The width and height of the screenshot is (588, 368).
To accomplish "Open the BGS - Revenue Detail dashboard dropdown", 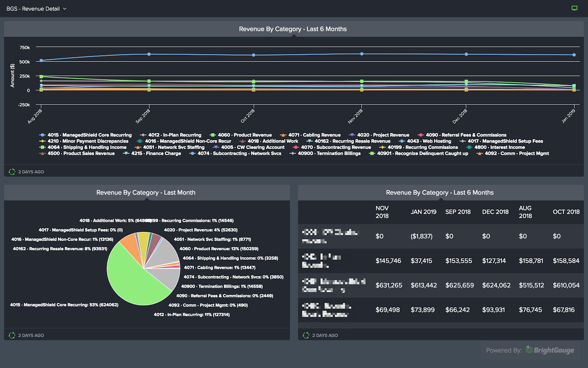I will [x=36, y=8].
